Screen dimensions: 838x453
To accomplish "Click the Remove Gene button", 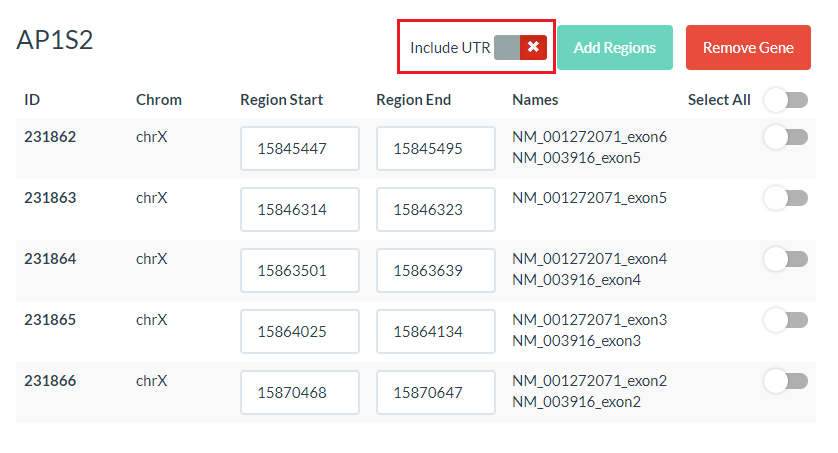I will [x=748, y=48].
